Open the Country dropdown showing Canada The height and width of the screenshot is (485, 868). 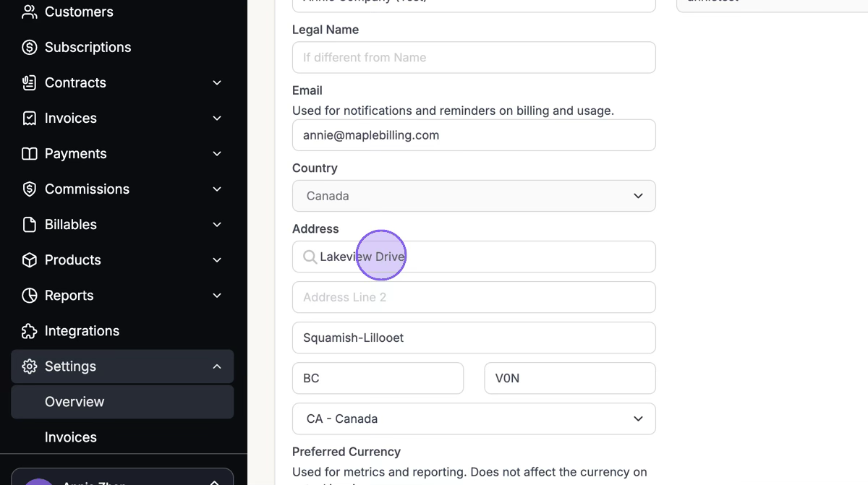click(474, 196)
